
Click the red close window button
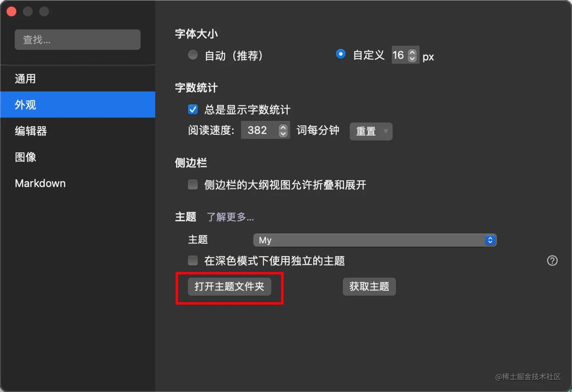tap(11, 11)
